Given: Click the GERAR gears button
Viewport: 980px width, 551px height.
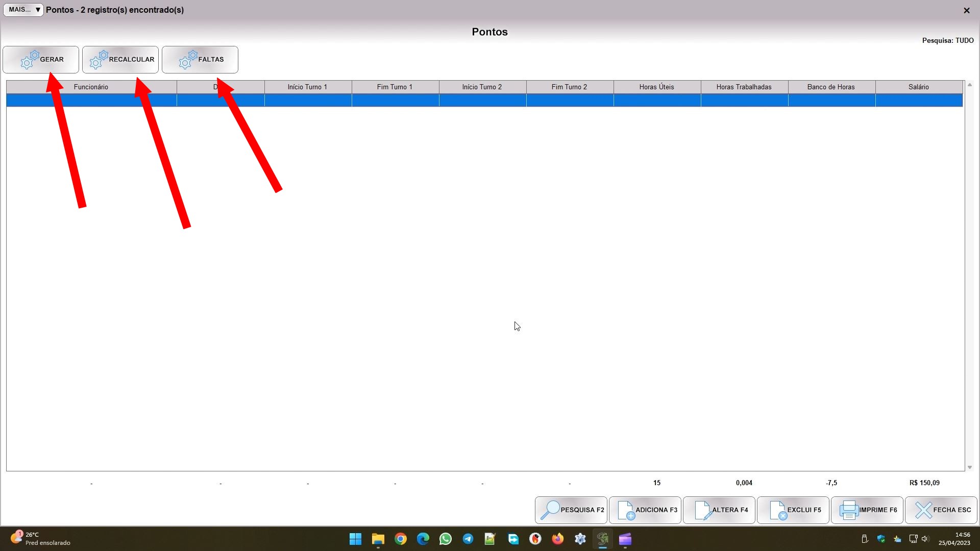Looking at the screenshot, I should pyautogui.click(x=41, y=60).
